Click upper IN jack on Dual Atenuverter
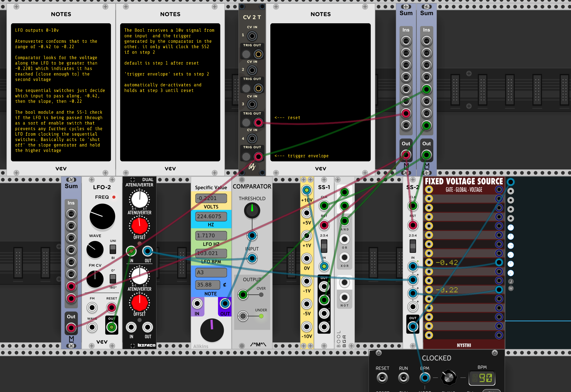The height and width of the screenshot is (392, 571). tap(131, 251)
